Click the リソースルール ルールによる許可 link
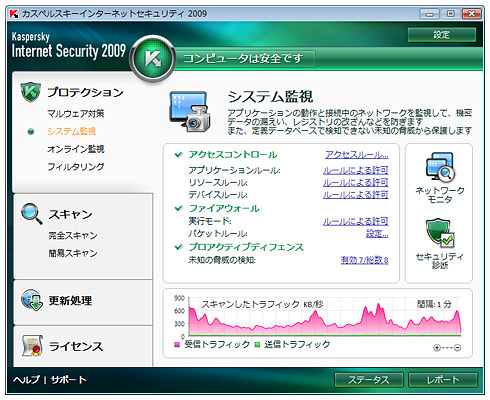The height and width of the screenshot is (400, 490). [355, 182]
